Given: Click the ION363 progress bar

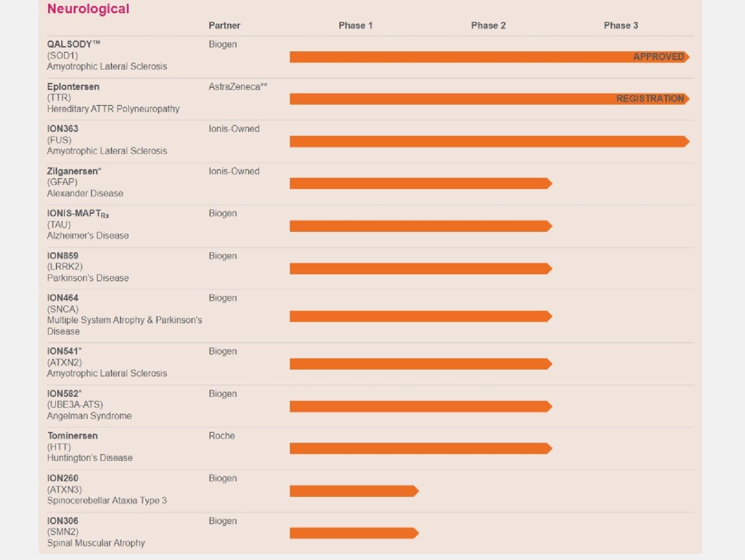Looking at the screenshot, I should tap(489, 141).
